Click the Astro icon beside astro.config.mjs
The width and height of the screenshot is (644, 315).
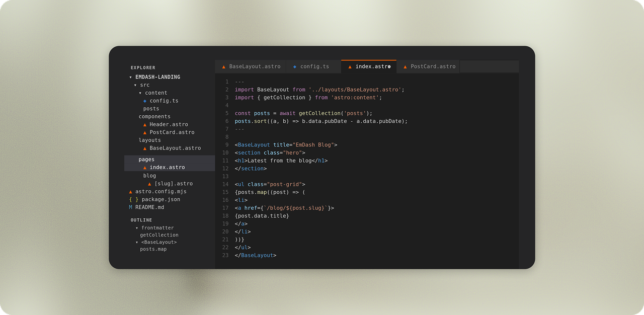tap(131, 192)
